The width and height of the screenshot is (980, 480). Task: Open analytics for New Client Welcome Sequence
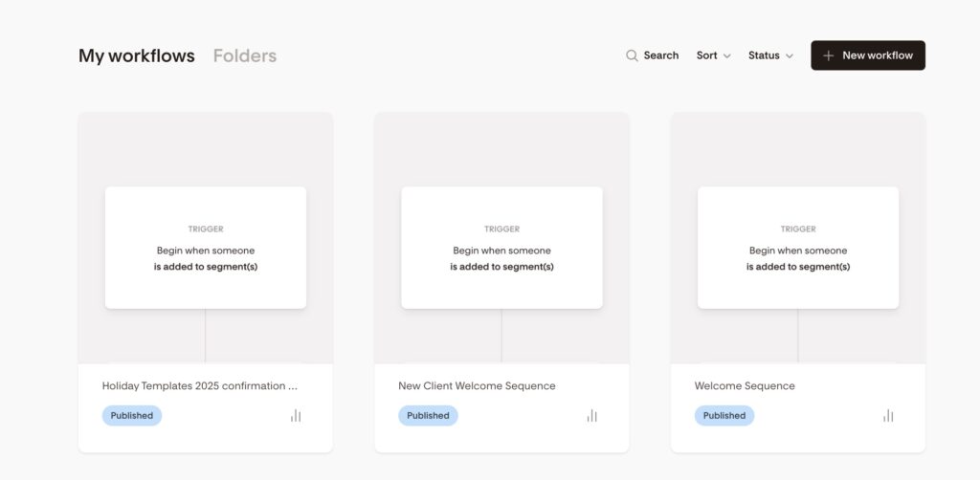point(591,416)
